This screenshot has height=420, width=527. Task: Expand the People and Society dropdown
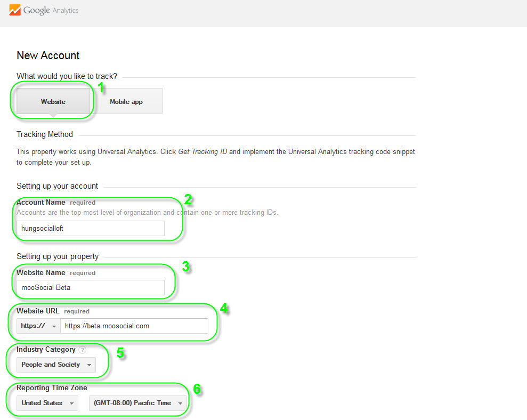pyautogui.click(x=56, y=365)
